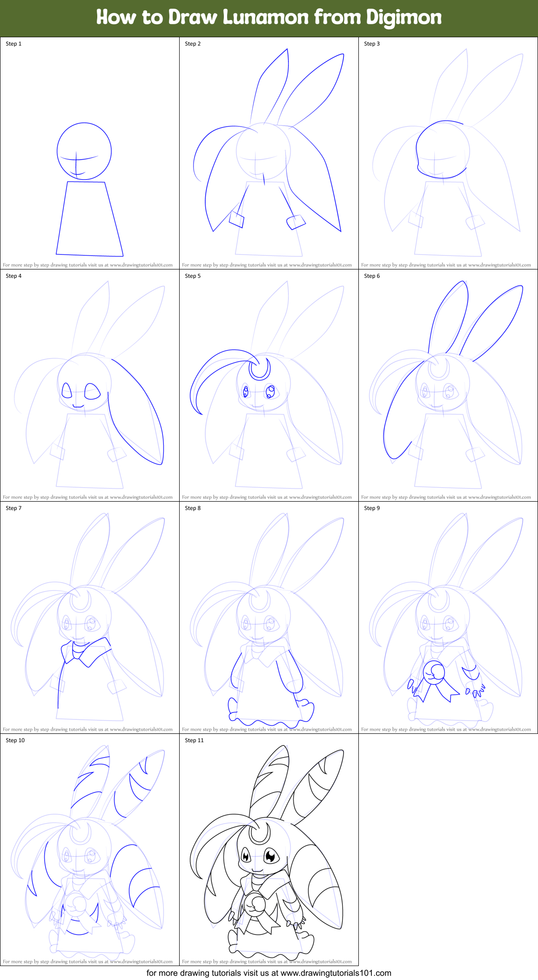538x980 pixels.
Task: Click the 'Step 7' label
Action: (13, 508)
